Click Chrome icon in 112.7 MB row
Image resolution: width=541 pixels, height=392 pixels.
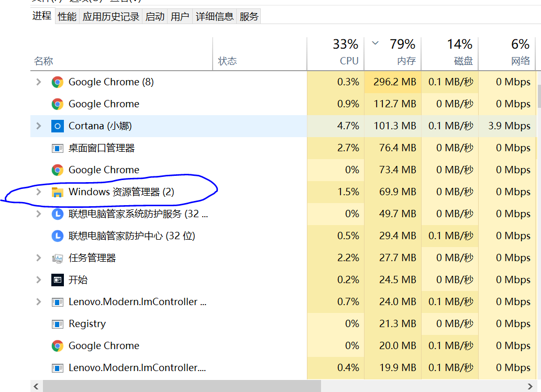[x=57, y=104]
